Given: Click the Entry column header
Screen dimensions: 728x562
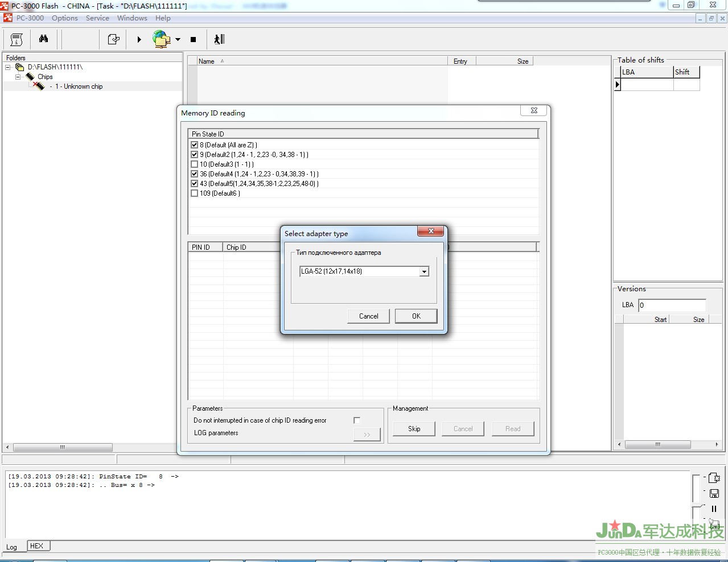Looking at the screenshot, I should tap(462, 61).
